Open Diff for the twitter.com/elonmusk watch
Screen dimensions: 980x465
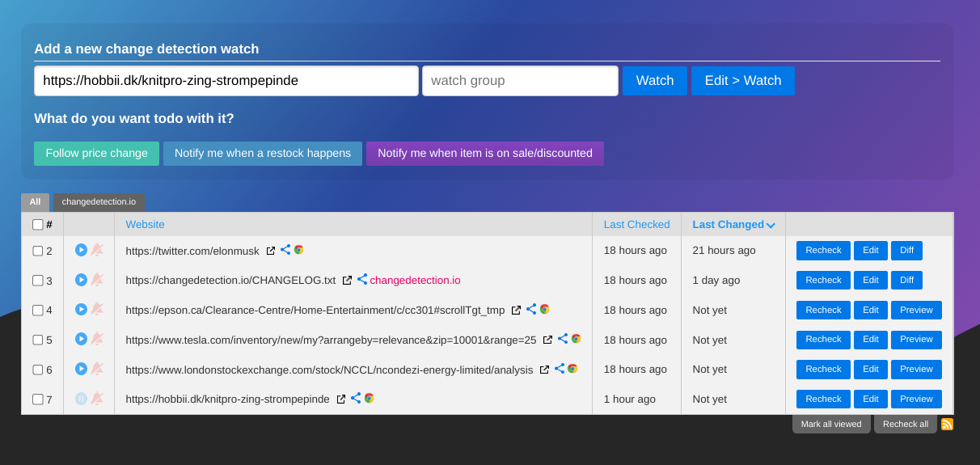[x=906, y=251]
